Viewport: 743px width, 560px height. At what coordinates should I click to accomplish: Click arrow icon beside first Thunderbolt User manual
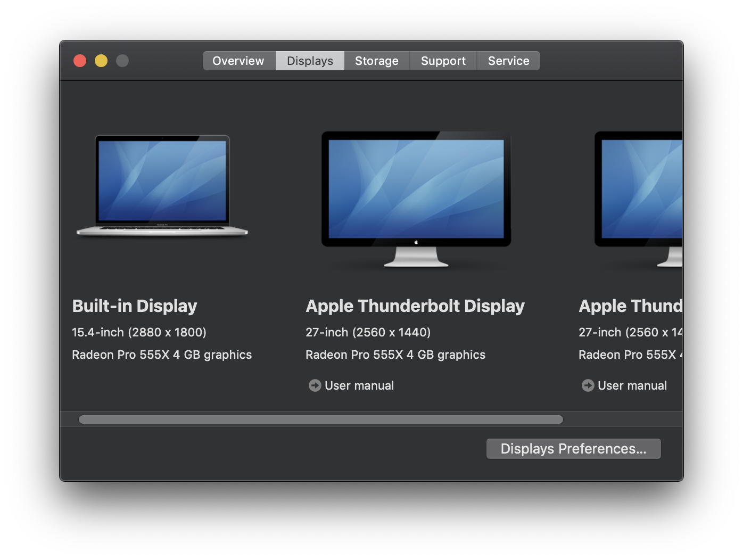(x=315, y=385)
